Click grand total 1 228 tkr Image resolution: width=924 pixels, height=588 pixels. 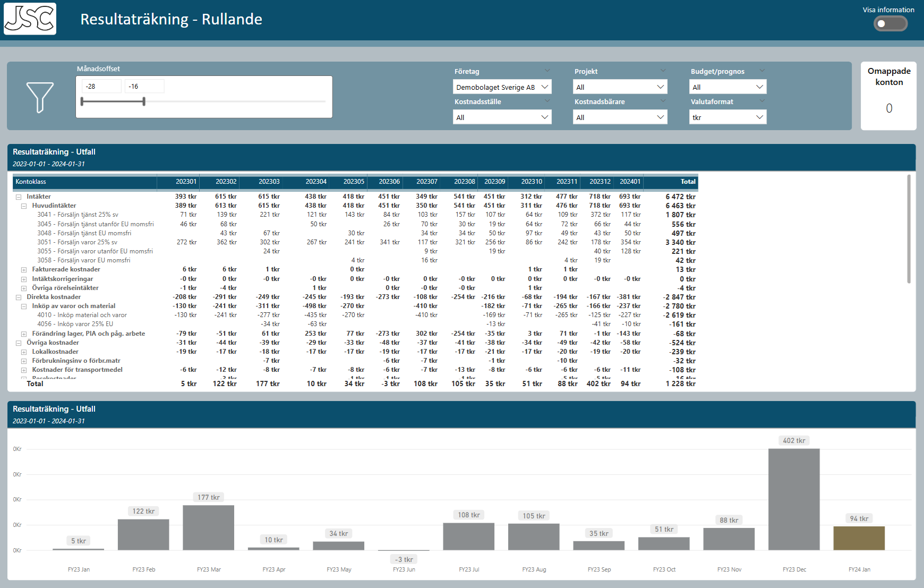pyautogui.click(x=680, y=384)
